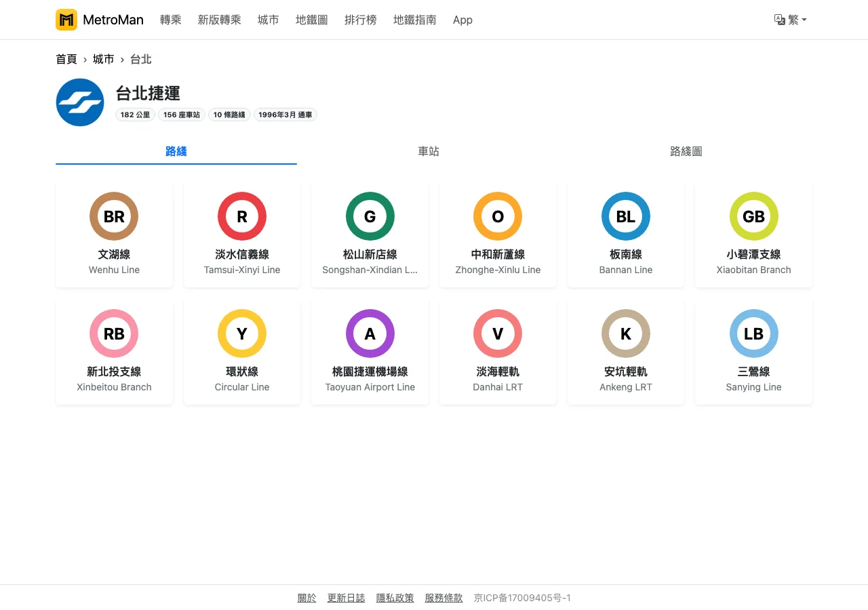Click the 松山新店線 line name

(370, 254)
